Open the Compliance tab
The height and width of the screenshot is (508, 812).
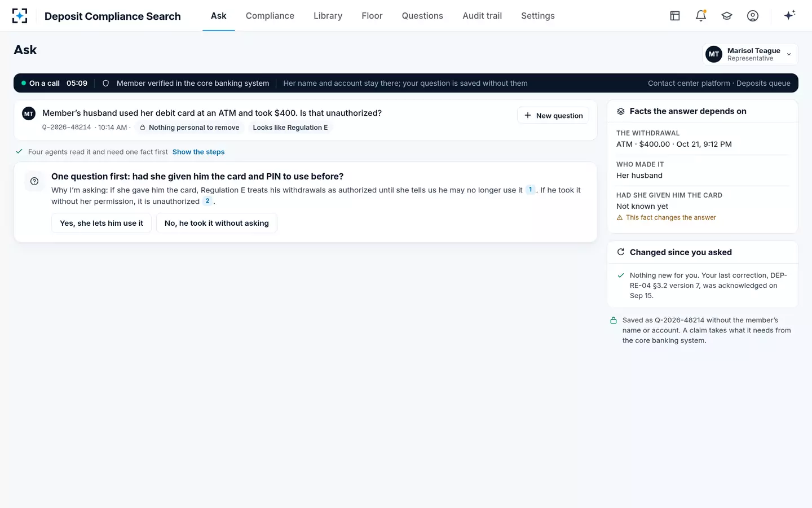click(x=270, y=16)
